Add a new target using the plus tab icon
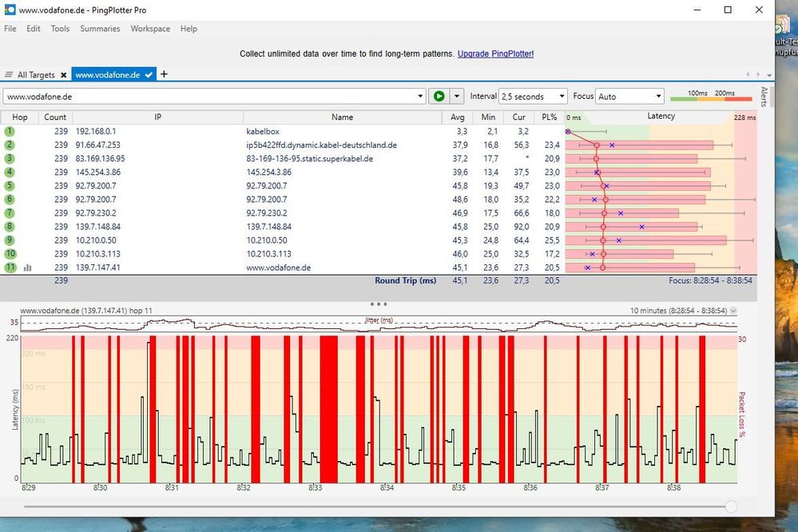The image size is (798, 532). (163, 74)
